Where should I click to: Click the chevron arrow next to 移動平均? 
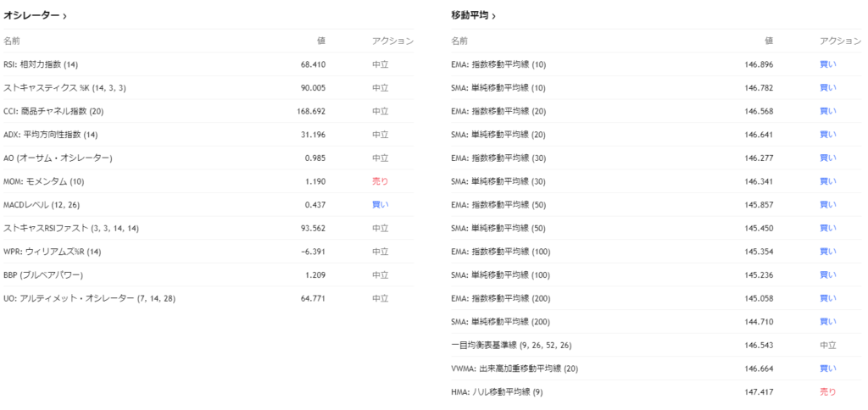coord(494,16)
